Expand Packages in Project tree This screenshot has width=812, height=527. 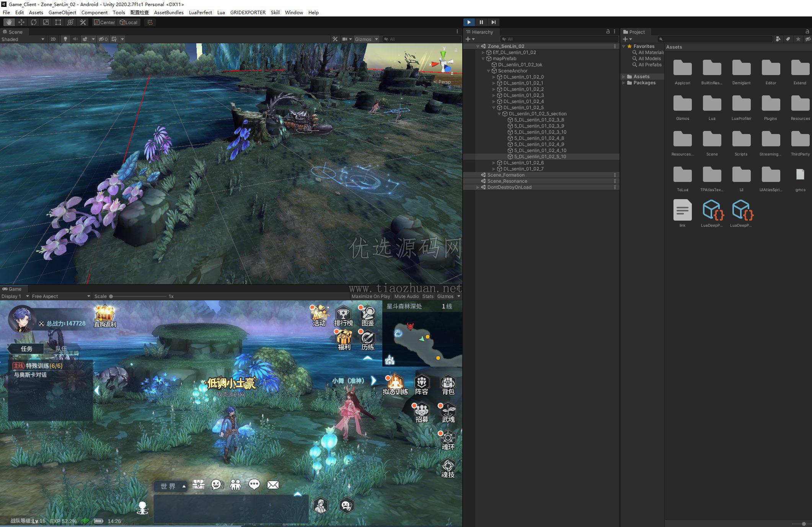624,83
